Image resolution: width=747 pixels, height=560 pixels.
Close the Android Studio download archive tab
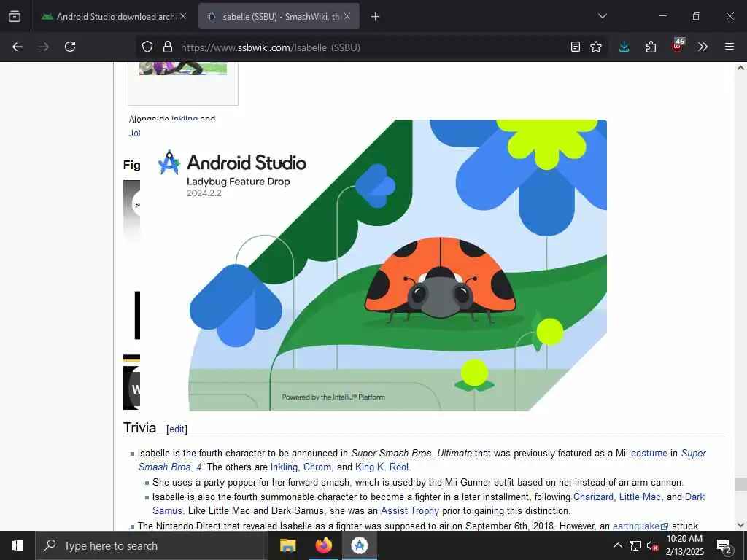coord(183,16)
